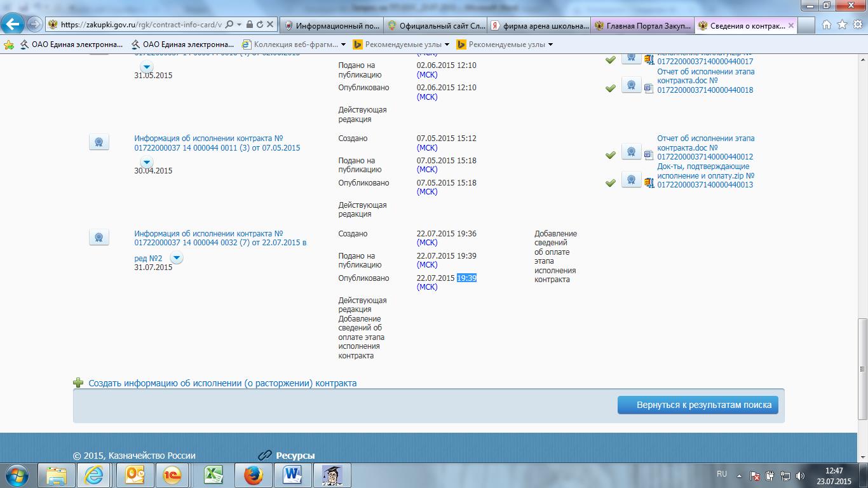Open the Favorites star icon at top right

coord(842,25)
